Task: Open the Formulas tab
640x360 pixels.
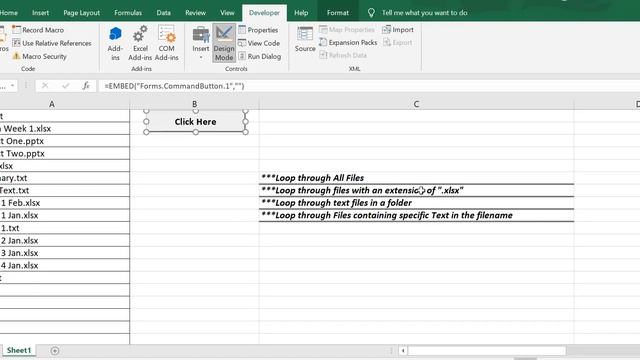Action: pyautogui.click(x=128, y=13)
